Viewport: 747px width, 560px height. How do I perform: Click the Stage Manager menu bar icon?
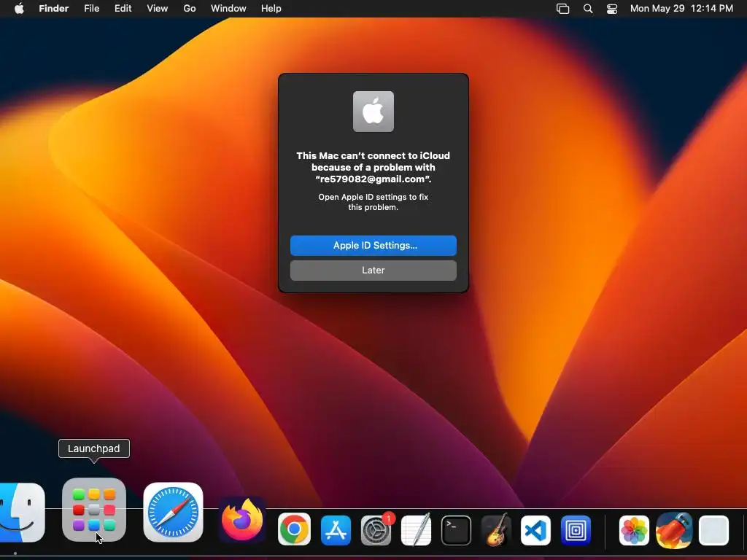click(x=563, y=9)
